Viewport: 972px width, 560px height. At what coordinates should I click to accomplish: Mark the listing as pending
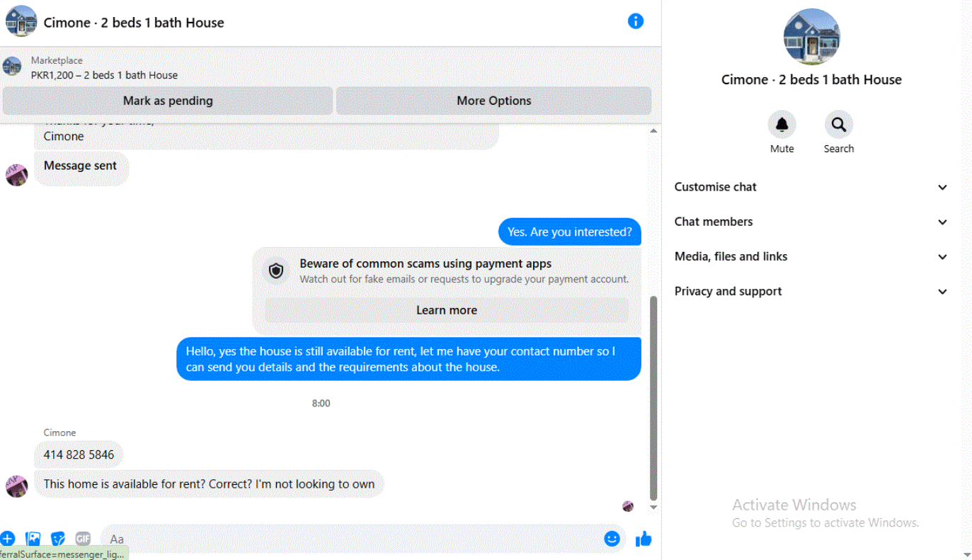point(168,101)
